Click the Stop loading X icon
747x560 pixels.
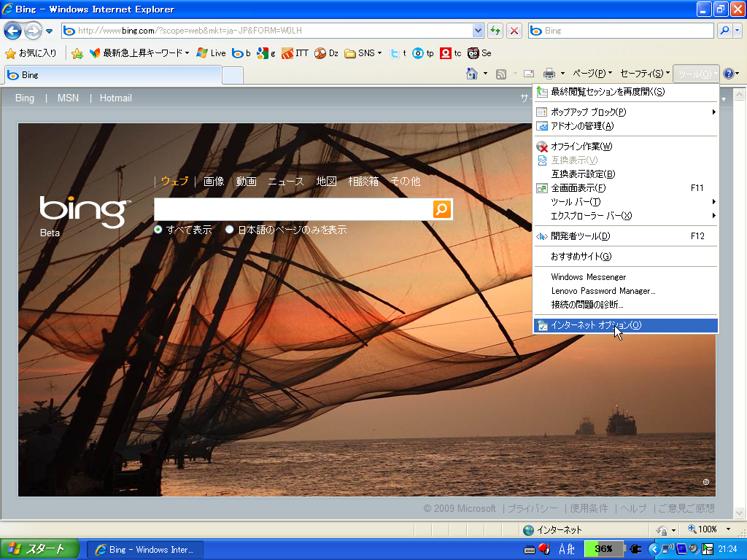[514, 31]
